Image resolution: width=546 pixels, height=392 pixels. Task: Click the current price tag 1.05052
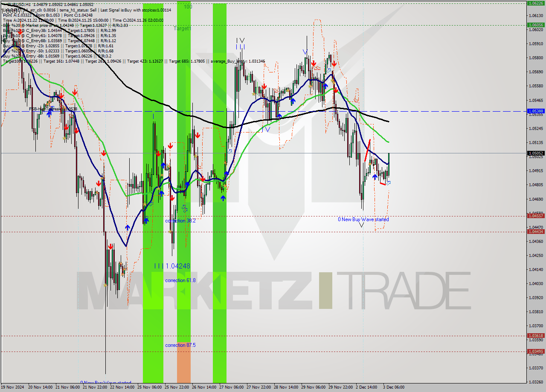536,153
